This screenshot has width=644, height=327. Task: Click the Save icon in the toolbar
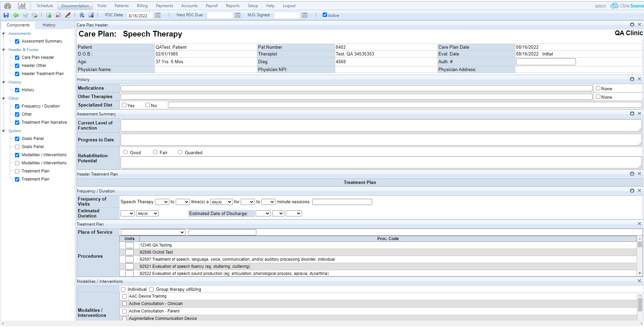tap(6, 15)
